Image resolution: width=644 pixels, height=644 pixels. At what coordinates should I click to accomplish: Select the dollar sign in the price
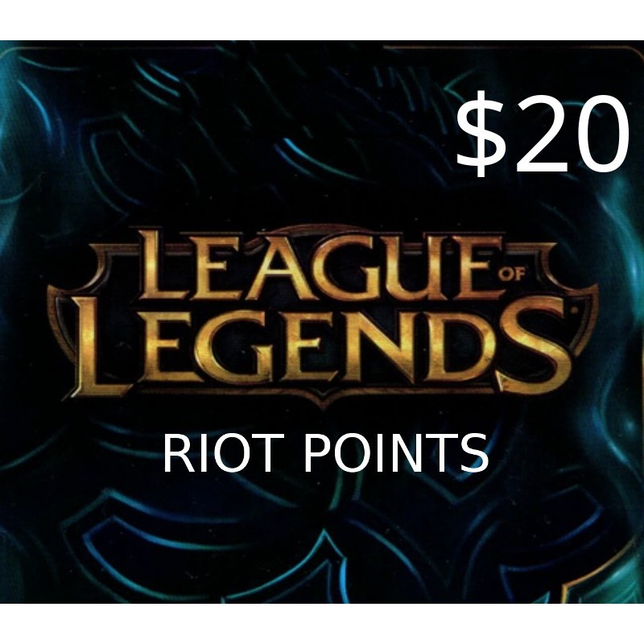click(481, 134)
